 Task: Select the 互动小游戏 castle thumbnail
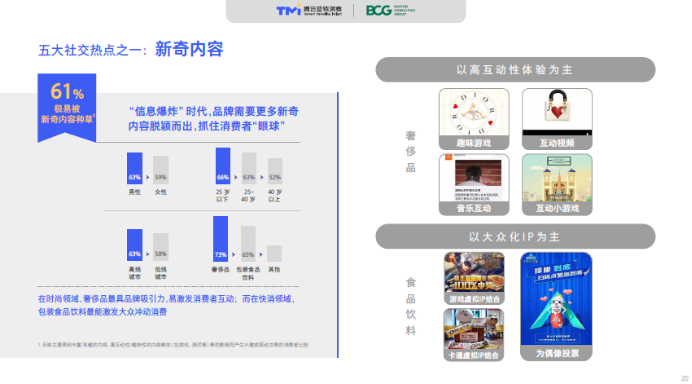(x=557, y=184)
